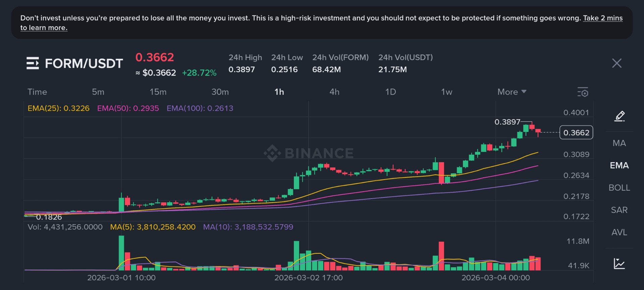Image resolution: width=644 pixels, height=290 pixels.
Task: Switch to the 1D timeframe tab
Action: point(391,92)
